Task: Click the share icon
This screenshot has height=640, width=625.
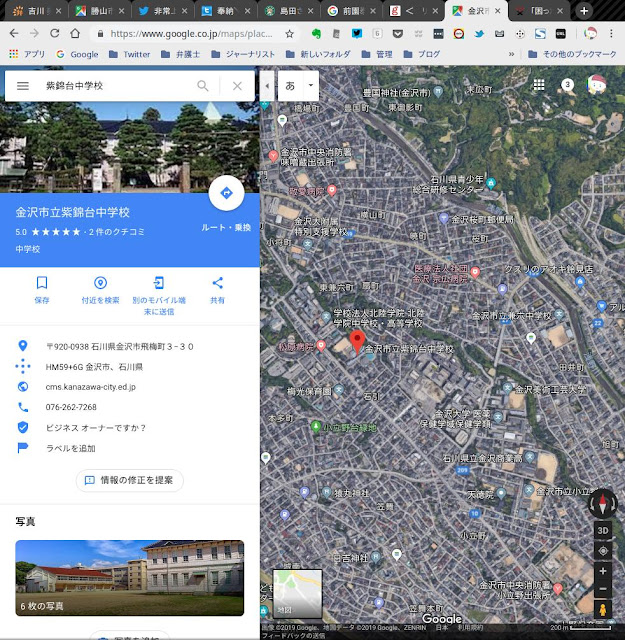Action: point(218,282)
